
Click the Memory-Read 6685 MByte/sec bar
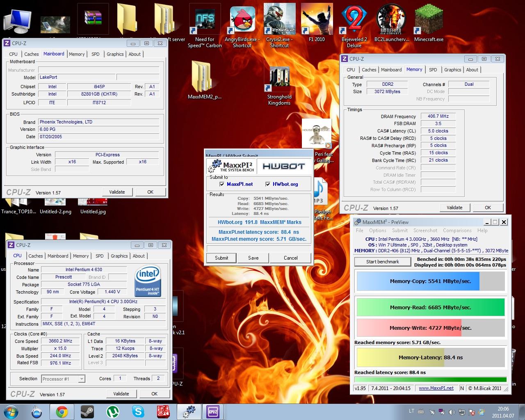coord(431,307)
